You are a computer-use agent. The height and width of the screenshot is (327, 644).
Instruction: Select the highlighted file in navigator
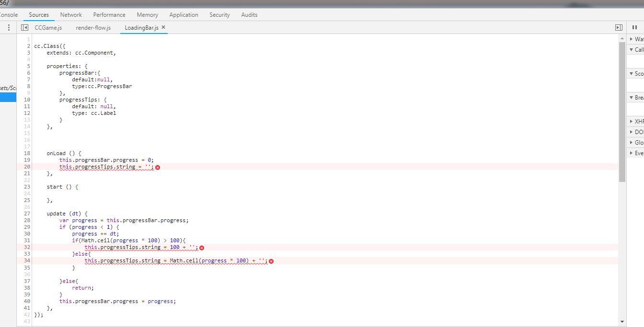[8, 97]
